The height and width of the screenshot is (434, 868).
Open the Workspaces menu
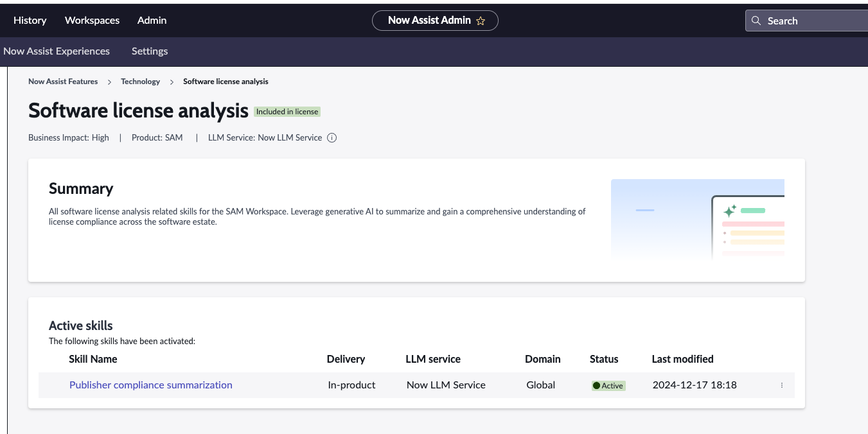tap(92, 21)
